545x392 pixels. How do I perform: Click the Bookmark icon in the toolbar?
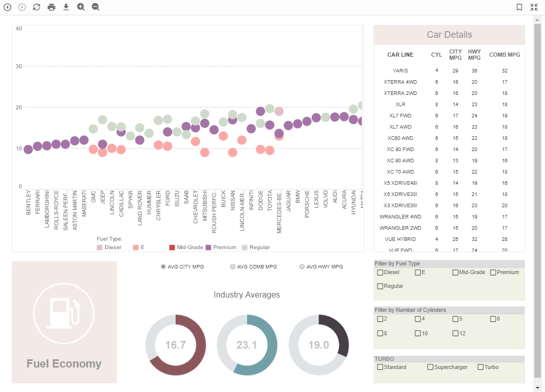(x=519, y=7)
